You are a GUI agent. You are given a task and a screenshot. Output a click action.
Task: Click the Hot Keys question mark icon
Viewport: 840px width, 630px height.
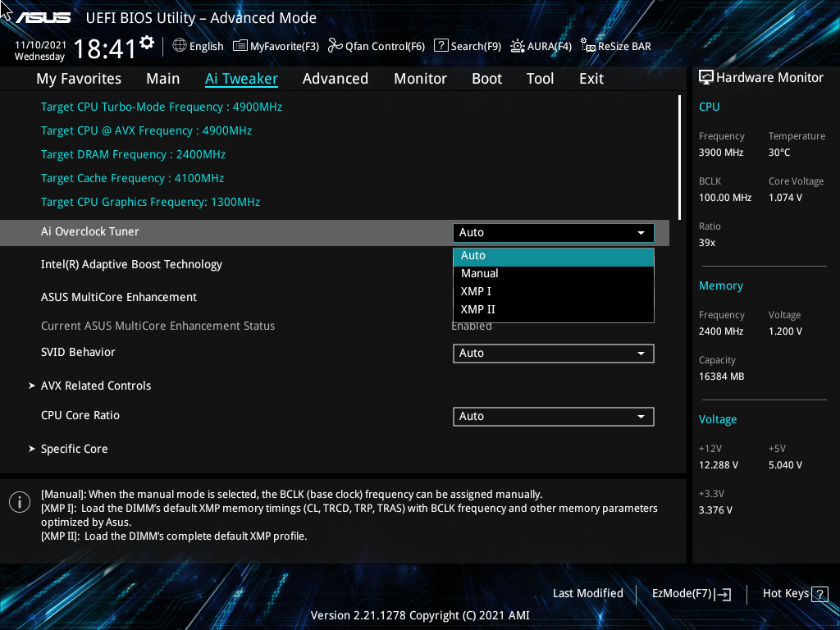tap(819, 594)
